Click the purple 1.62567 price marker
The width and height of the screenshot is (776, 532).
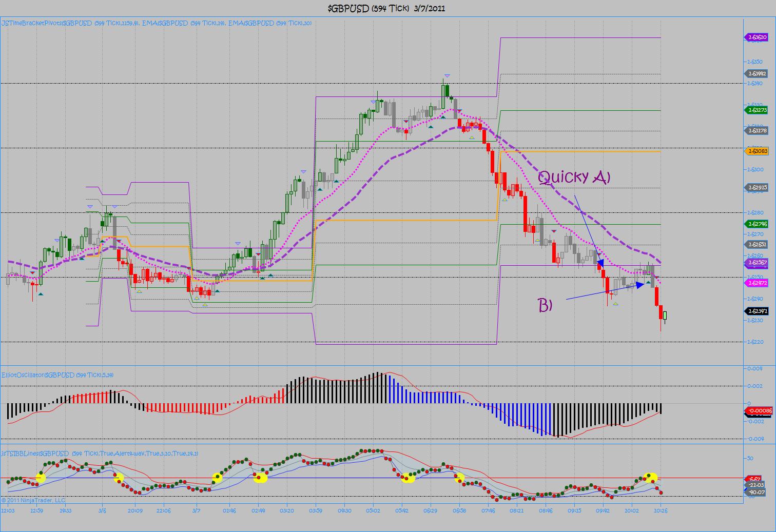point(756,263)
